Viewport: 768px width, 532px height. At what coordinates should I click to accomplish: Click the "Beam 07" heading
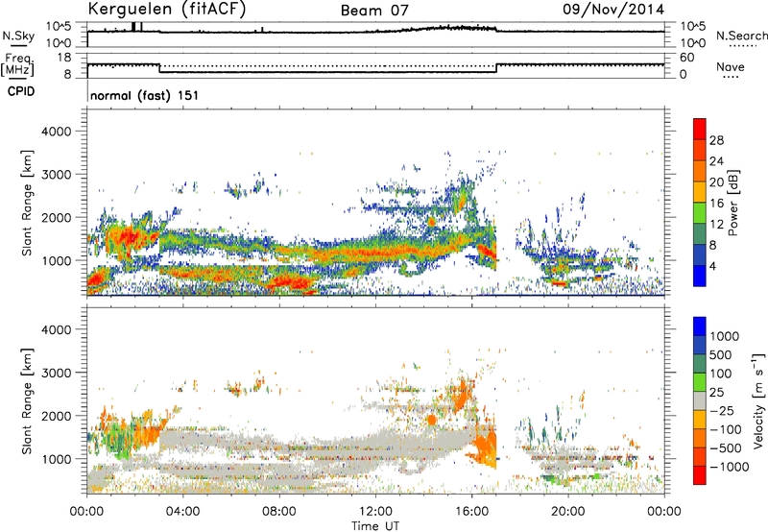point(374,11)
